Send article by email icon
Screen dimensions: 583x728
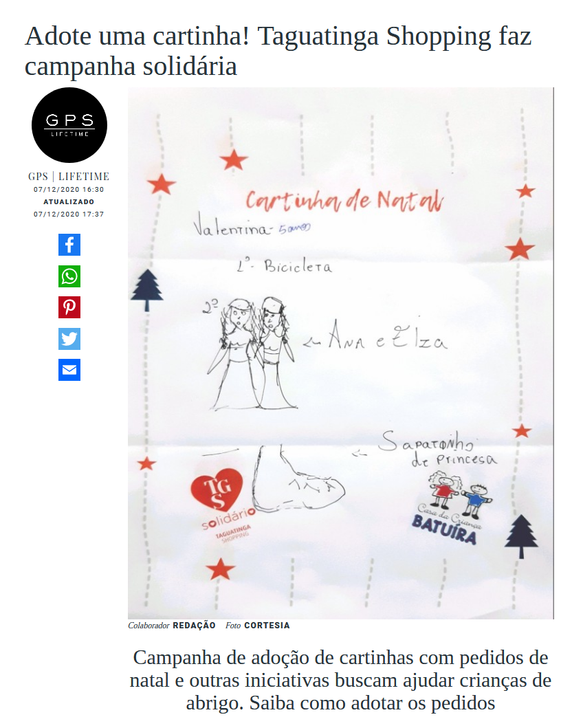69,370
